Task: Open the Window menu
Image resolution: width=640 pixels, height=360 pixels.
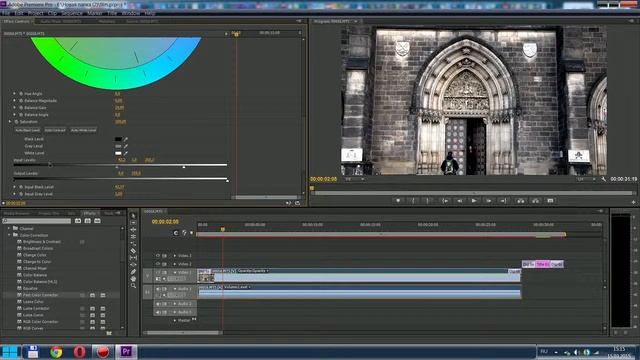Action: click(x=131, y=13)
